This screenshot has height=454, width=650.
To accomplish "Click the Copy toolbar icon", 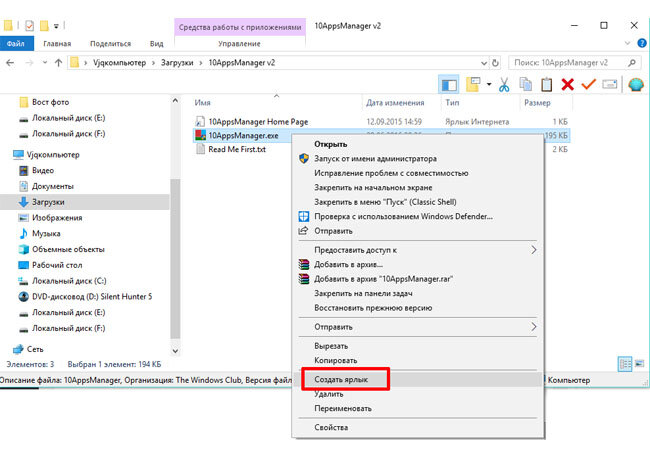I will pyautogui.click(x=526, y=85).
